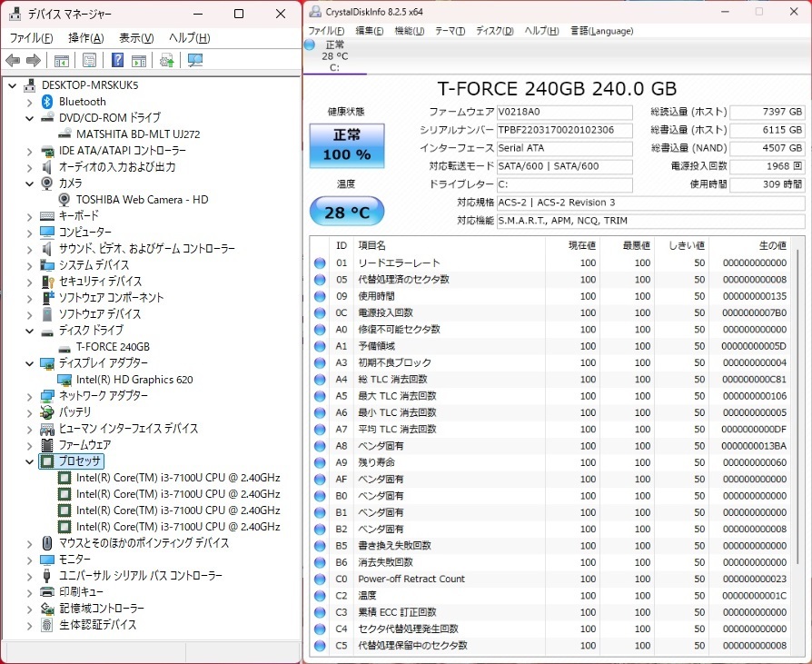Screen dimensions: 812x664
Task: Click the rightmost monitor icon in the toolbar
Action: 194,60
